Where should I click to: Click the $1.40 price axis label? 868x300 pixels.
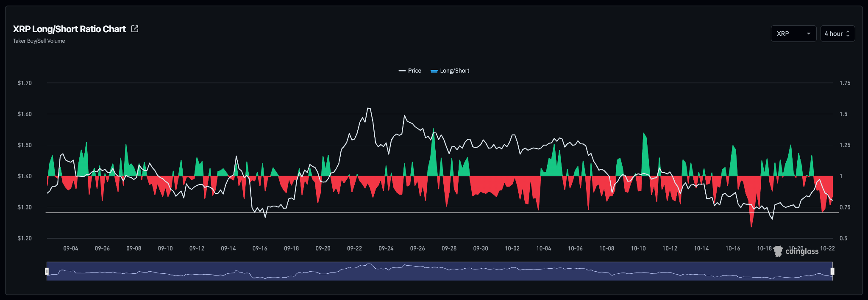(25, 176)
